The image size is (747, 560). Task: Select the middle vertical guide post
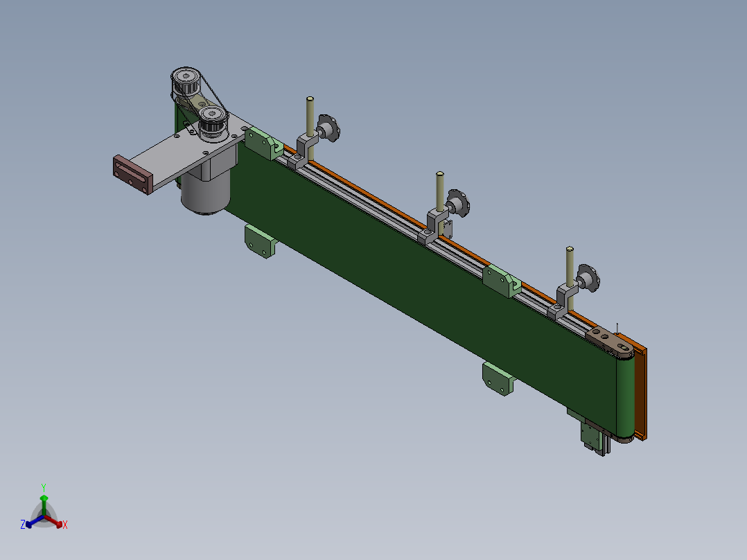(x=440, y=193)
